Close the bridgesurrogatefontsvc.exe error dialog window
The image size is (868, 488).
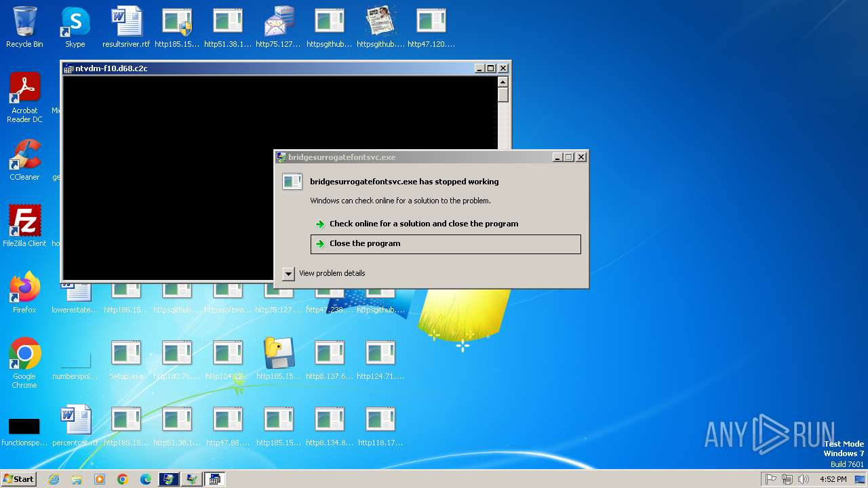[581, 157]
